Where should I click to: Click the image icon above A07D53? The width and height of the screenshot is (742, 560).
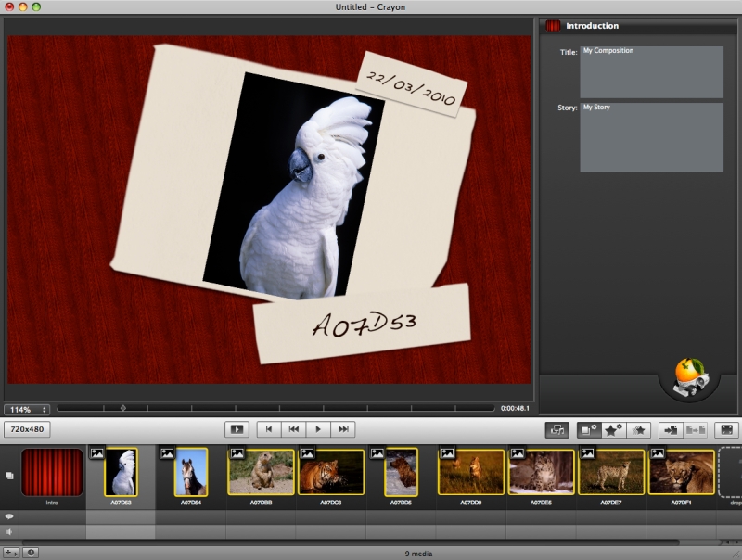coord(97,453)
